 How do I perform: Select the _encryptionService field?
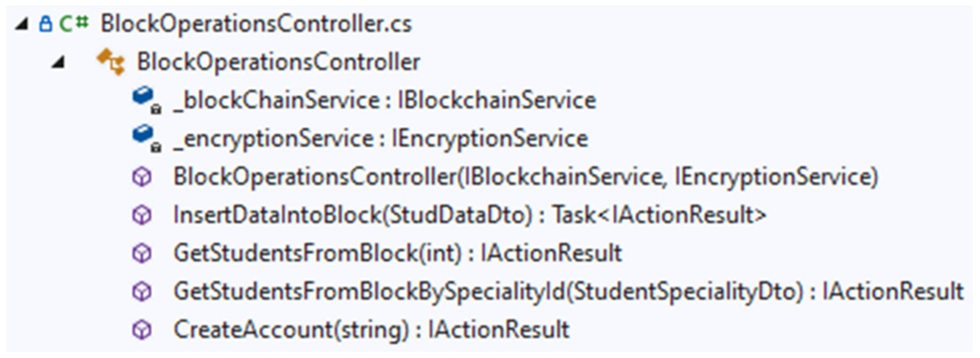click(x=380, y=138)
